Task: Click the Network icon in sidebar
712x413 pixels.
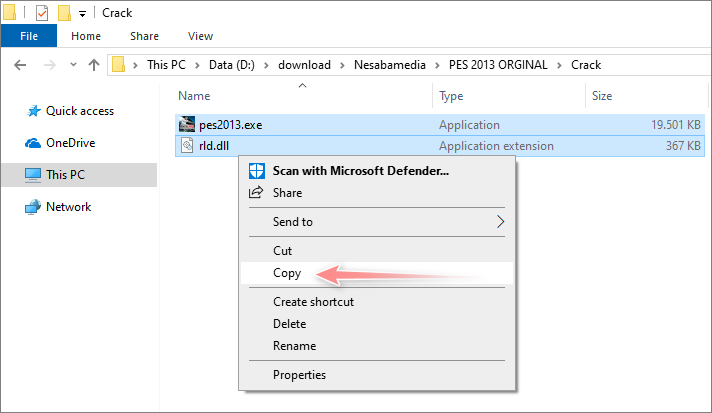Action: (x=33, y=207)
